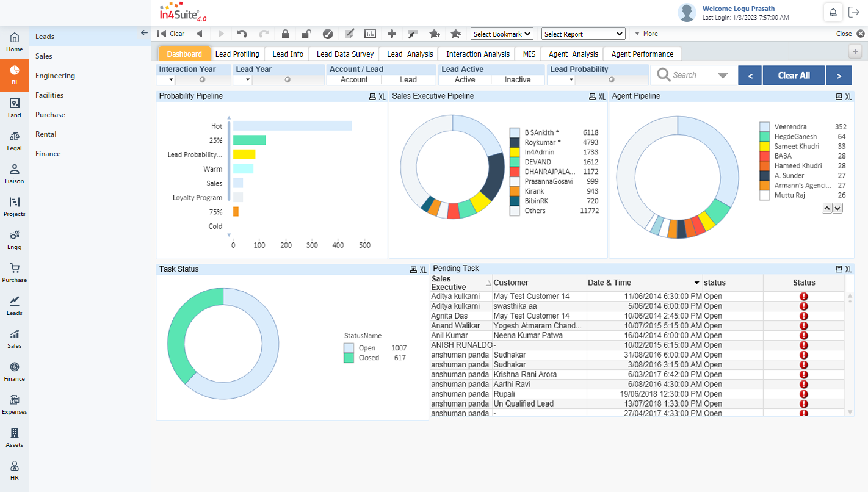Open the Projects module from the sidebar

point(14,206)
